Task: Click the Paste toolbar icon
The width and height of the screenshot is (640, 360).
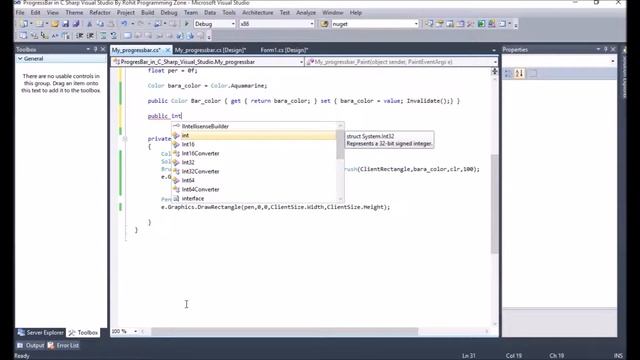Action: [x=111, y=24]
